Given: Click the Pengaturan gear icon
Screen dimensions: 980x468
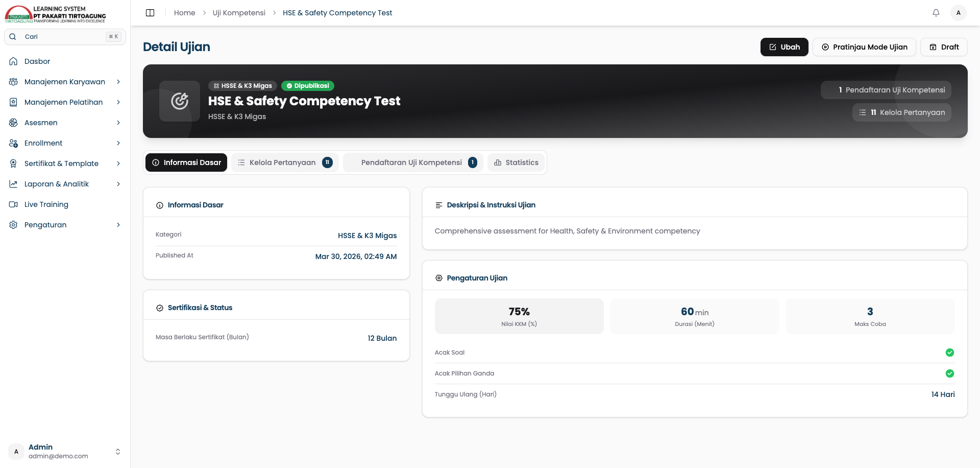Looking at the screenshot, I should [14, 225].
